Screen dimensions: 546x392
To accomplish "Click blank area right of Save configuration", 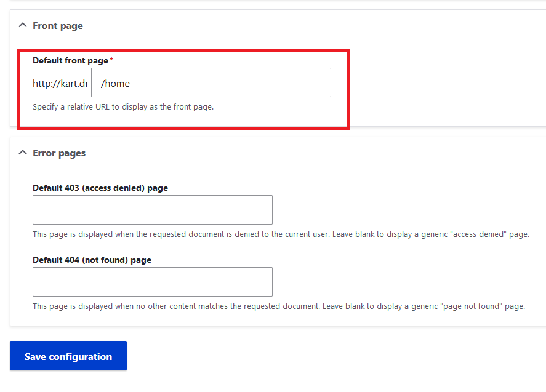I will (x=308, y=356).
